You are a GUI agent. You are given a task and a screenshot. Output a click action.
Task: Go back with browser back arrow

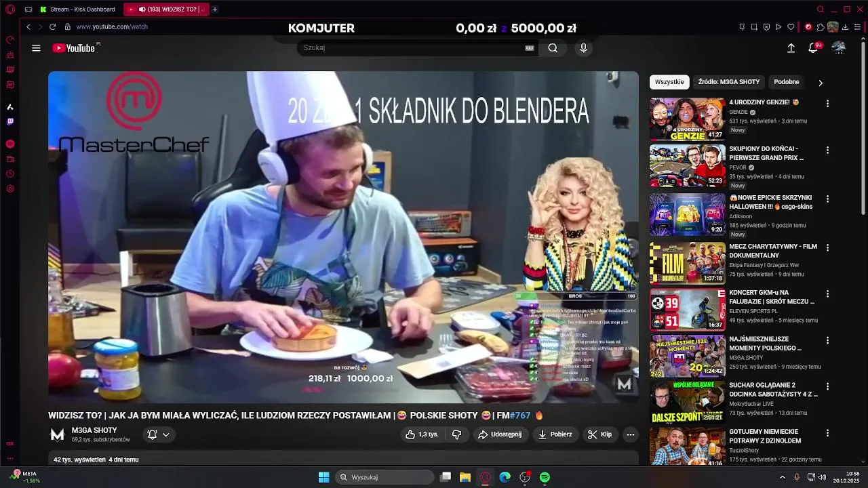28,26
